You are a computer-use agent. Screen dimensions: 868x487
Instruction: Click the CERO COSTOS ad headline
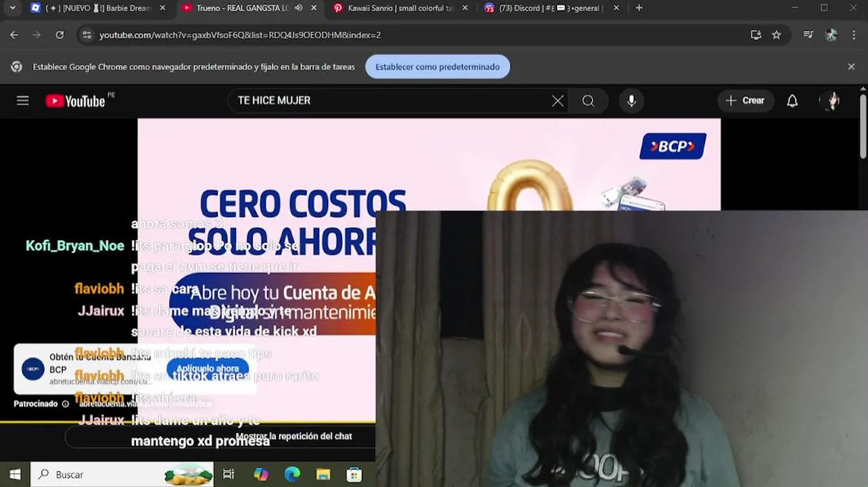(303, 204)
